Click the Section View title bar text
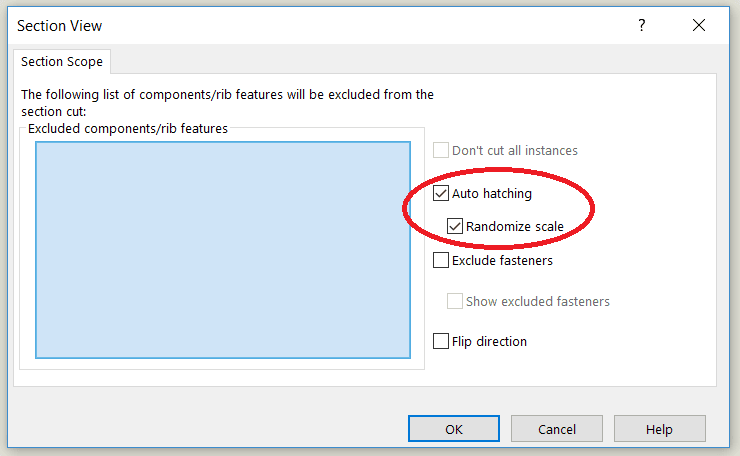 (59, 25)
